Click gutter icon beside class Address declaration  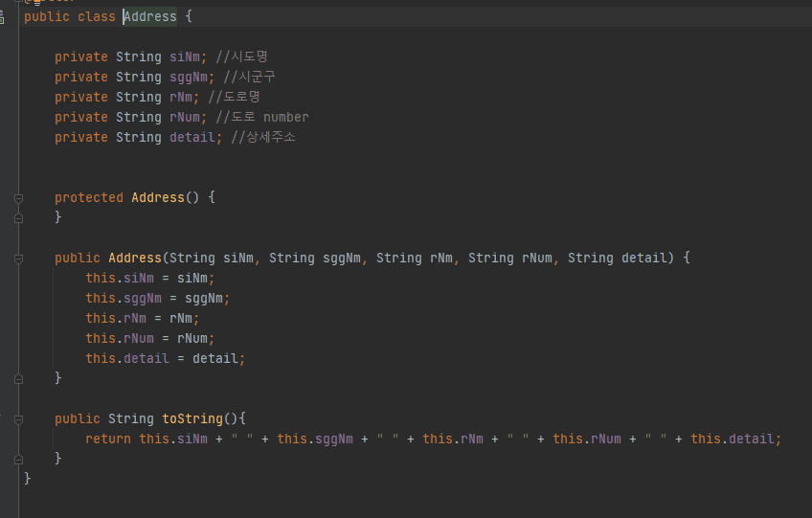pyautogui.click(x=4, y=17)
